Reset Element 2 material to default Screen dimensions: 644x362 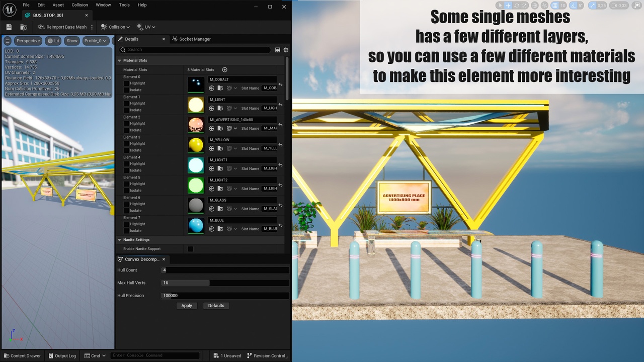point(280,125)
